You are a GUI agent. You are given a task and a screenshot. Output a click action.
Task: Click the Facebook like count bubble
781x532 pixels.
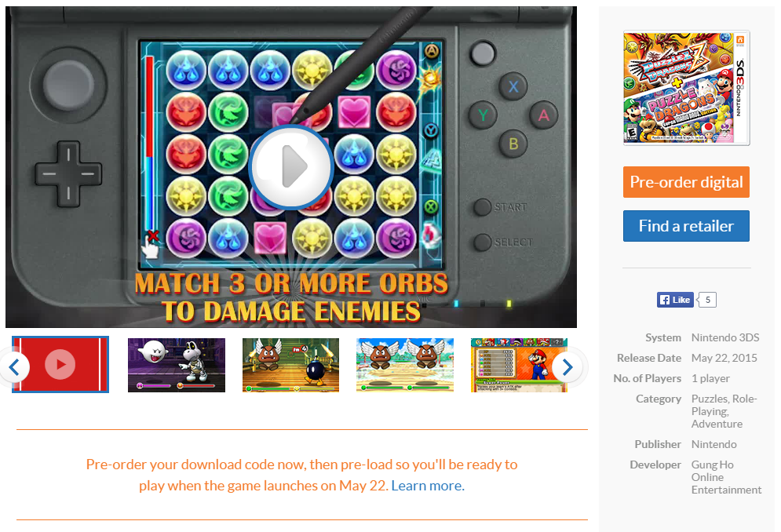click(x=707, y=300)
